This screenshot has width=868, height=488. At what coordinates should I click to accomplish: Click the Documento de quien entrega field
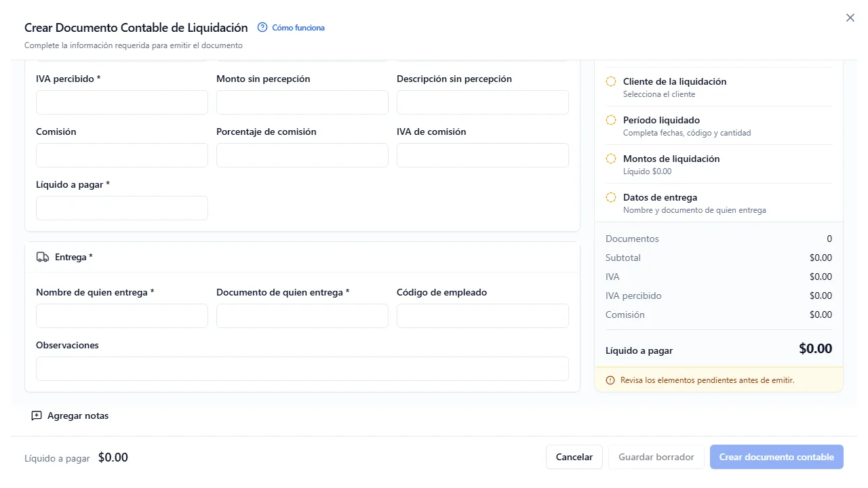(x=302, y=316)
